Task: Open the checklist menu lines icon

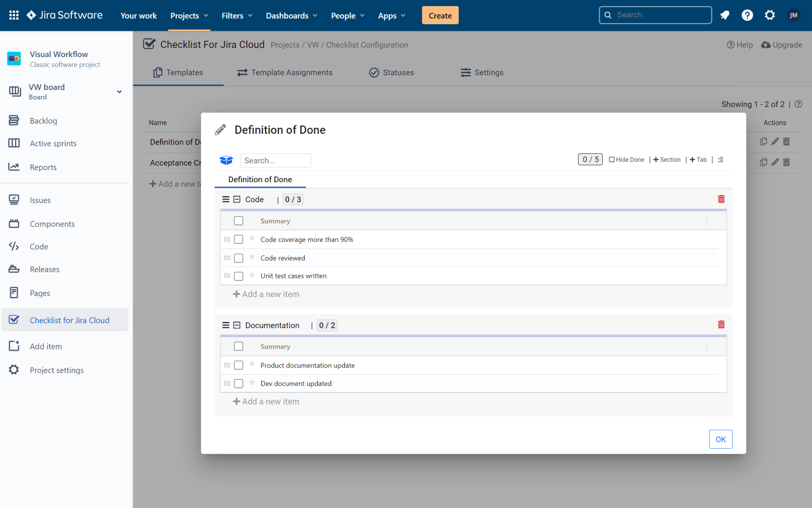Action: [720, 159]
